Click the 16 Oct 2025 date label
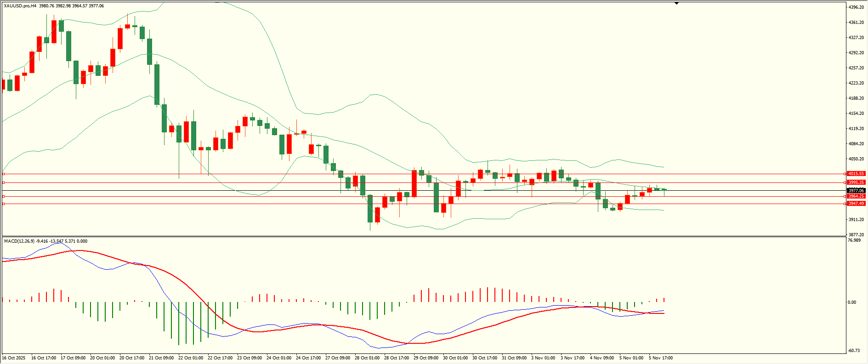The width and height of the screenshot is (868, 364). [x=14, y=358]
